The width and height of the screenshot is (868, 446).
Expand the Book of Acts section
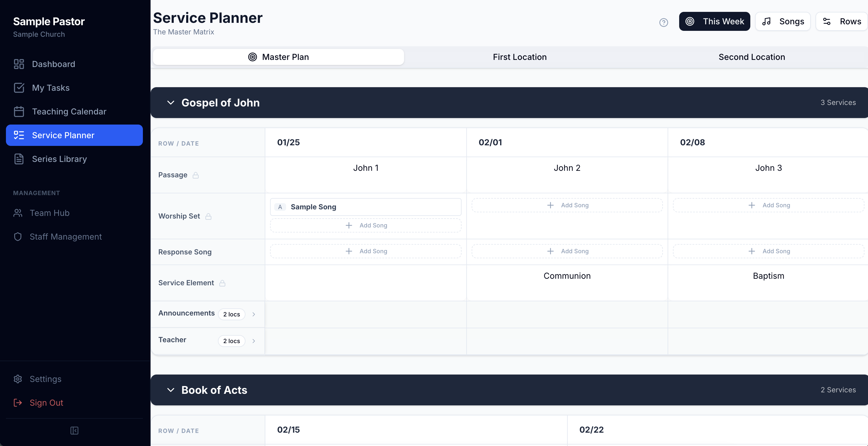pos(171,390)
